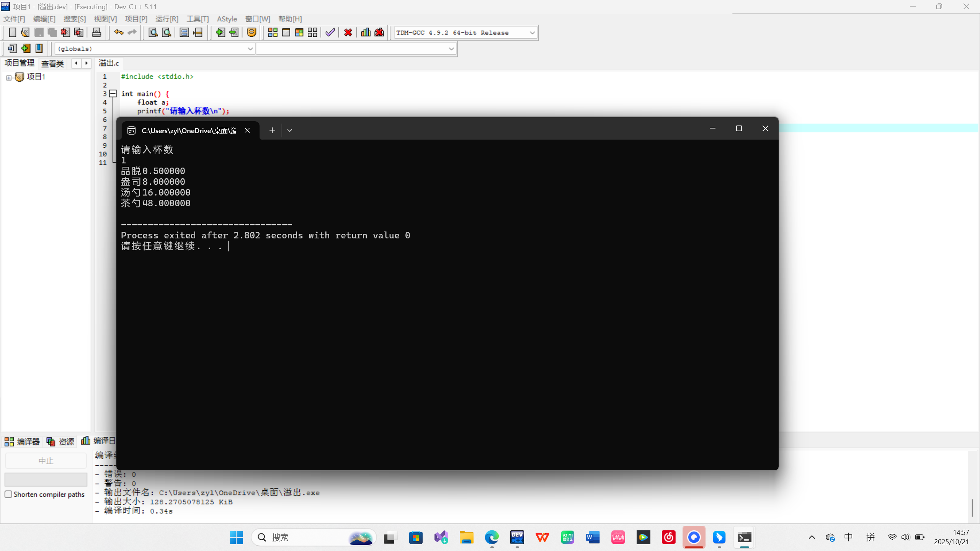The height and width of the screenshot is (551, 980).
Task: Open the terminal tab dropdown chevron
Action: pos(290,130)
